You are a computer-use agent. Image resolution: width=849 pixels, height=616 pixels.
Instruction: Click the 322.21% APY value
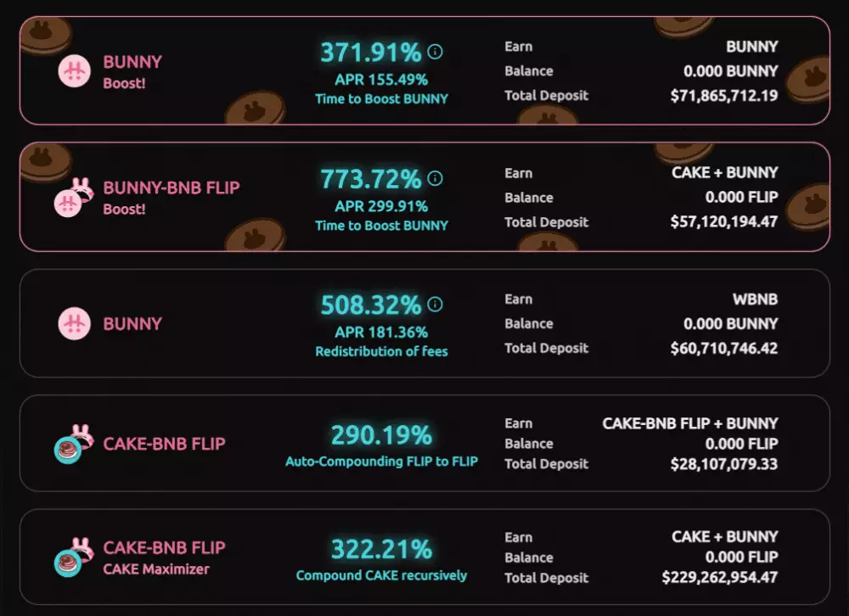(x=381, y=550)
